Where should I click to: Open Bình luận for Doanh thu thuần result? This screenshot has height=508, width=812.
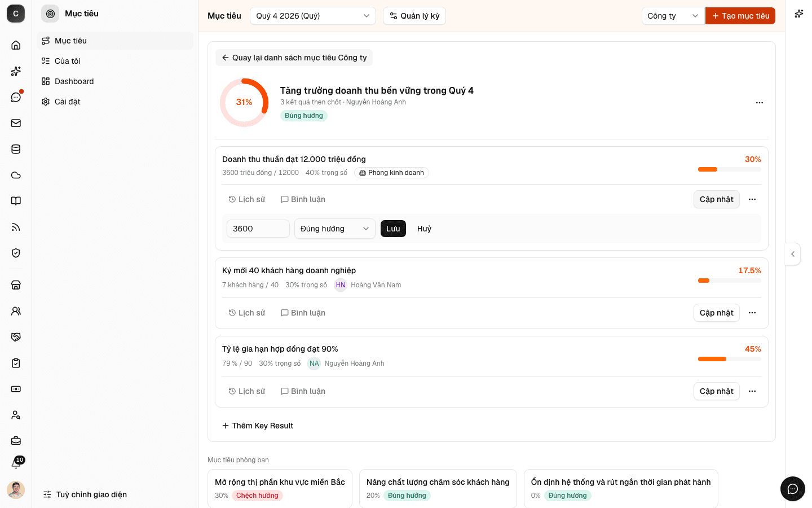click(303, 199)
